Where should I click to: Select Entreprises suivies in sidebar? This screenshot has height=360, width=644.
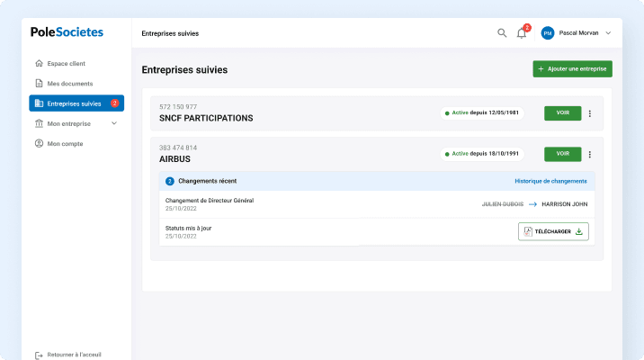[74, 103]
